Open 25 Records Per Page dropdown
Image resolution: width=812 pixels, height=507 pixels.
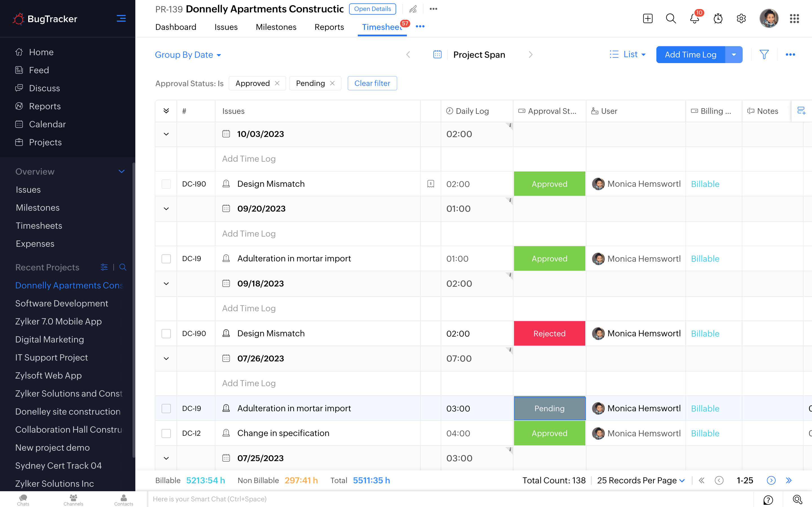641,481
